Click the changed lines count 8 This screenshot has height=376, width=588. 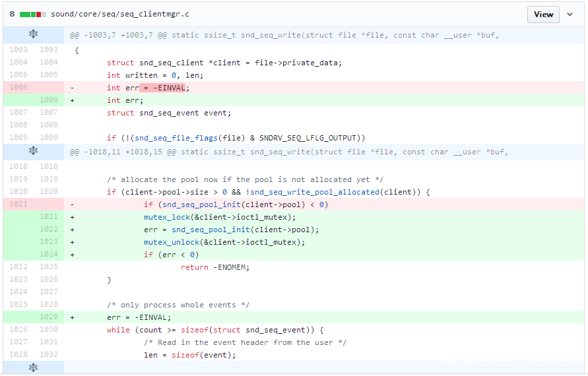tap(12, 14)
